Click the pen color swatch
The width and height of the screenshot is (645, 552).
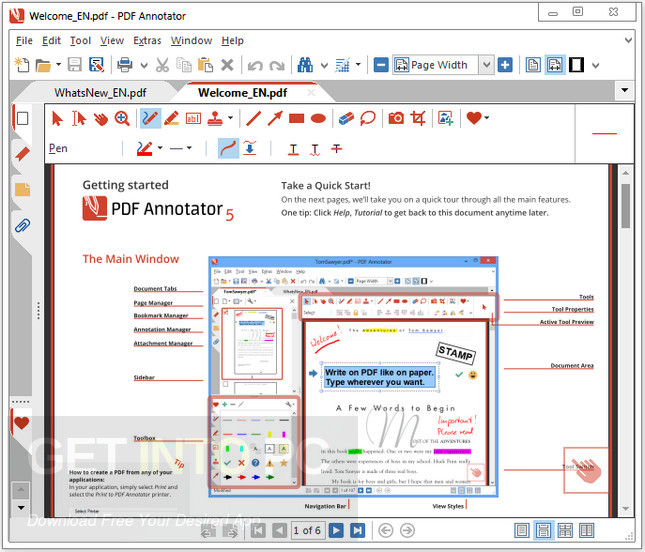pyautogui.click(x=144, y=148)
